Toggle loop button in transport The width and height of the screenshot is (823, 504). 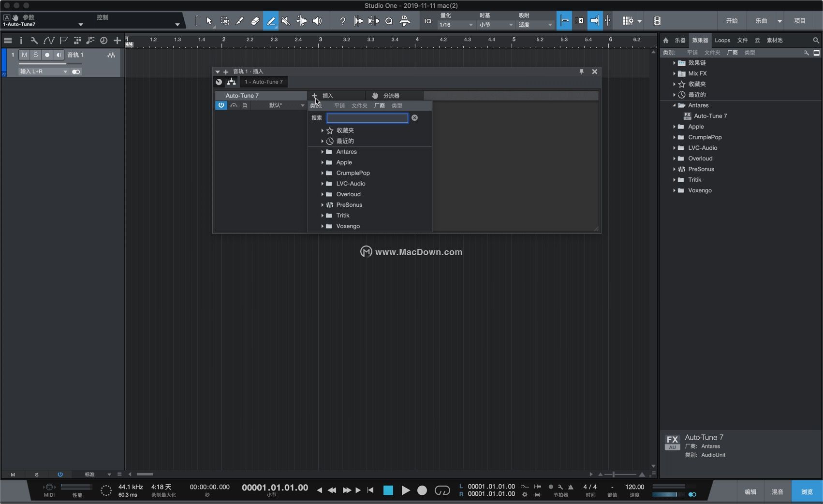[x=442, y=490]
